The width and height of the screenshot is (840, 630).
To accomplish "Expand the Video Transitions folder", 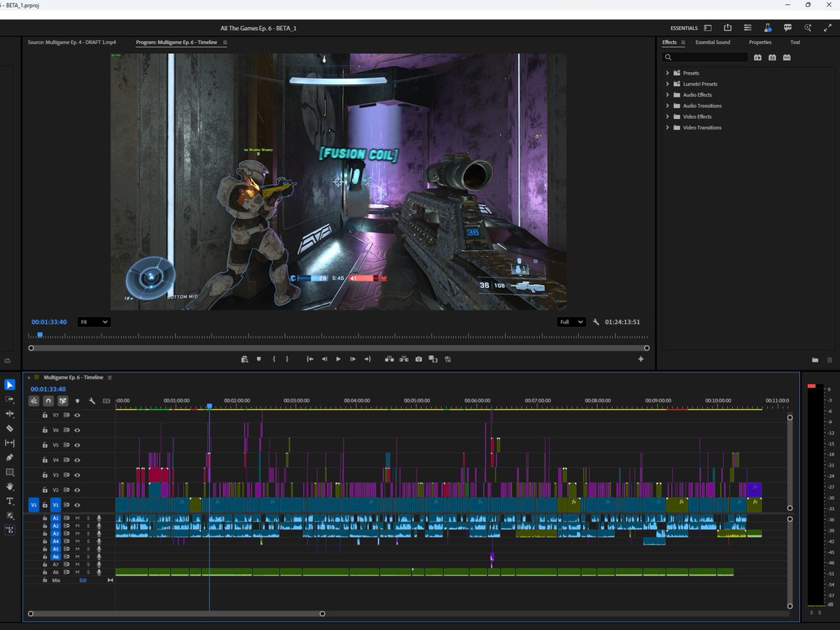I will tap(668, 127).
